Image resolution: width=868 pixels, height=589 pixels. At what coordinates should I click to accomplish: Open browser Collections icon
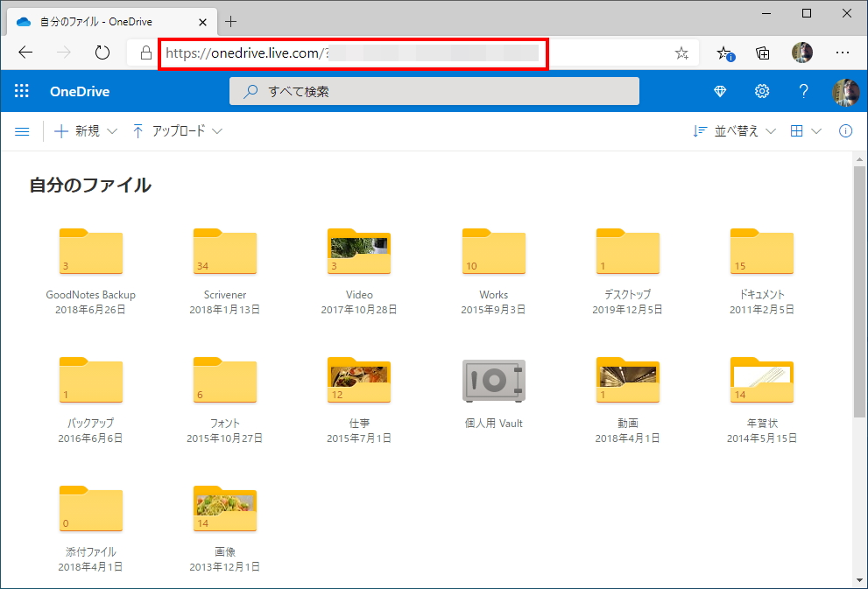[763, 53]
